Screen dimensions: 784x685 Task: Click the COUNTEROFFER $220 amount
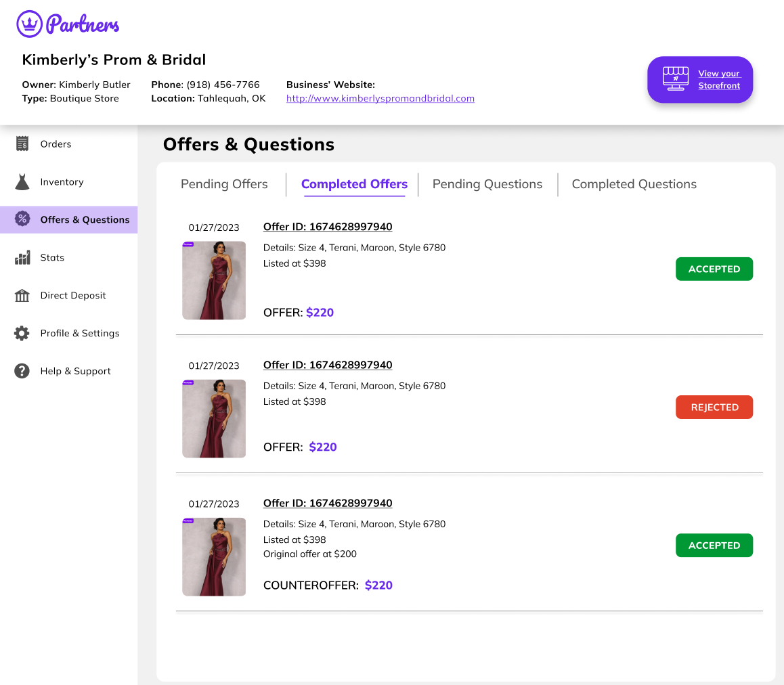pyautogui.click(x=378, y=585)
